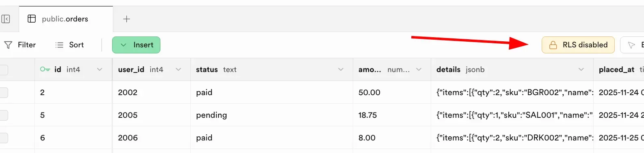The image size is (644, 153).
Task: Open a new tab with plus icon
Action: [127, 19]
